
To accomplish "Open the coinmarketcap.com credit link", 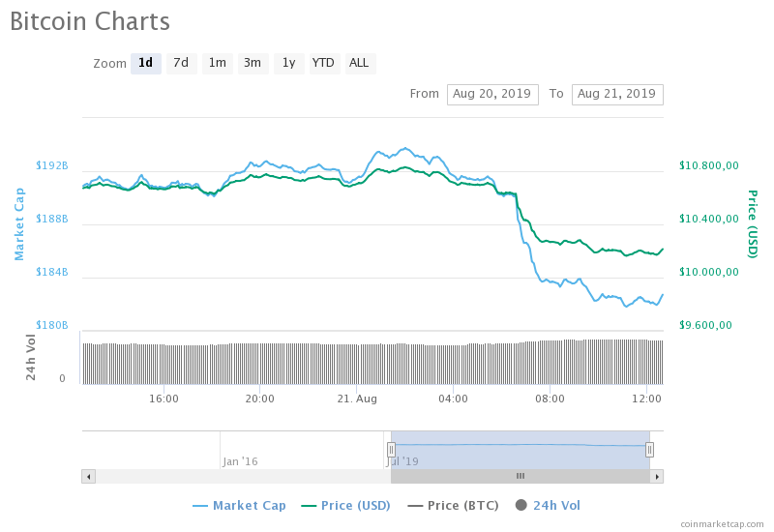I will click(722, 523).
